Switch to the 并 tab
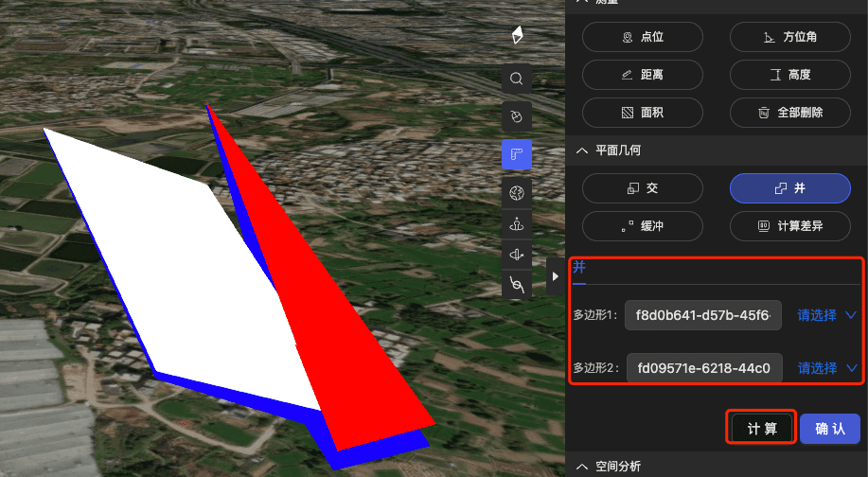The image size is (868, 477). click(579, 269)
